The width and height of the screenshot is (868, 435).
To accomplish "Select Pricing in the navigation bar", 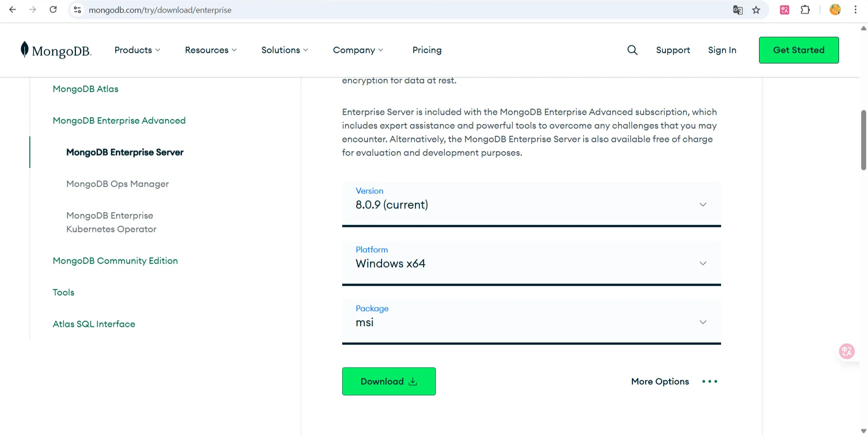I will pos(427,50).
